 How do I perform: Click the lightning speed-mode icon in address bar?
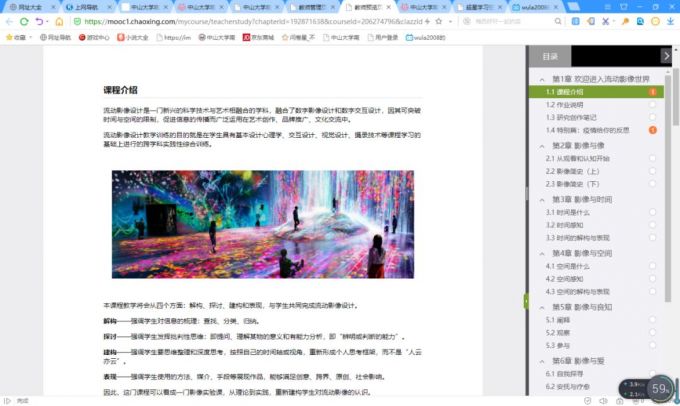pyautogui.click(x=428, y=21)
